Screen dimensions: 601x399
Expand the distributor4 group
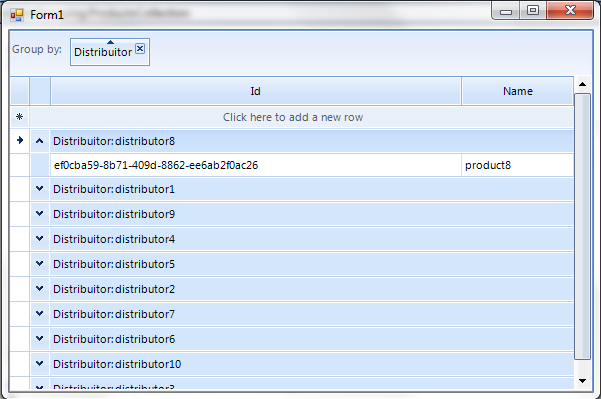pyautogui.click(x=39, y=238)
